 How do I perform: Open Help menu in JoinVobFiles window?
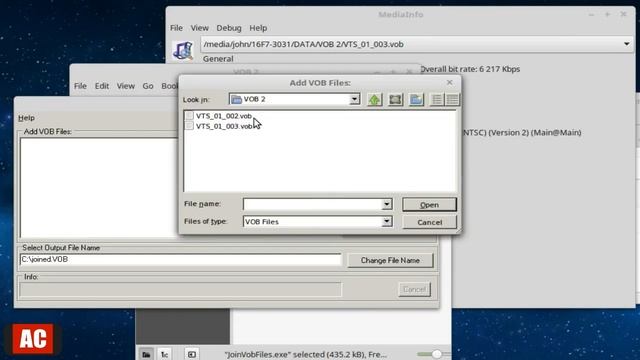click(26, 118)
